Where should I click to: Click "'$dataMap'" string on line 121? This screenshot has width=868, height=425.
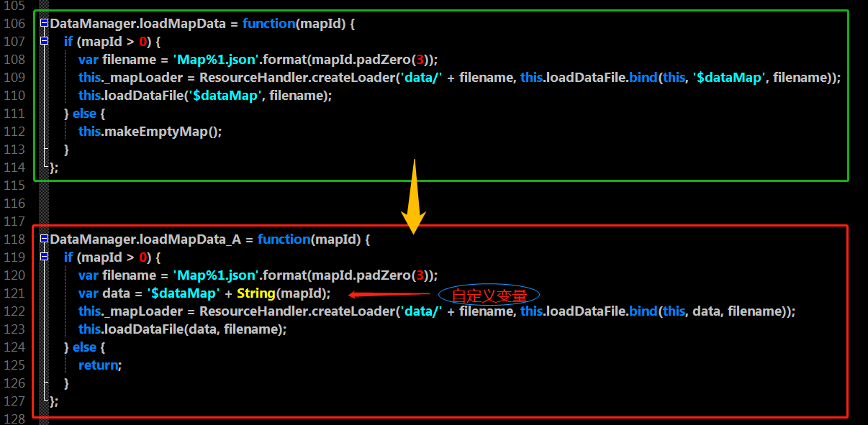184,293
